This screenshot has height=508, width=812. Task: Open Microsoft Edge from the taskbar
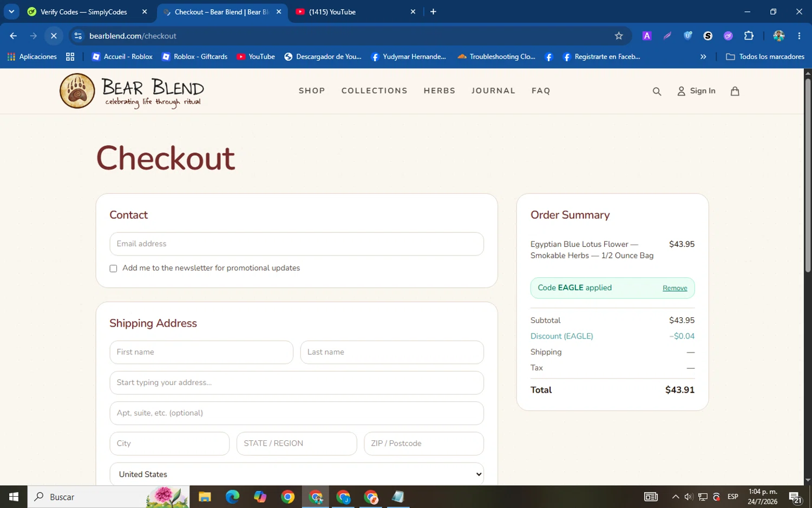pyautogui.click(x=232, y=497)
